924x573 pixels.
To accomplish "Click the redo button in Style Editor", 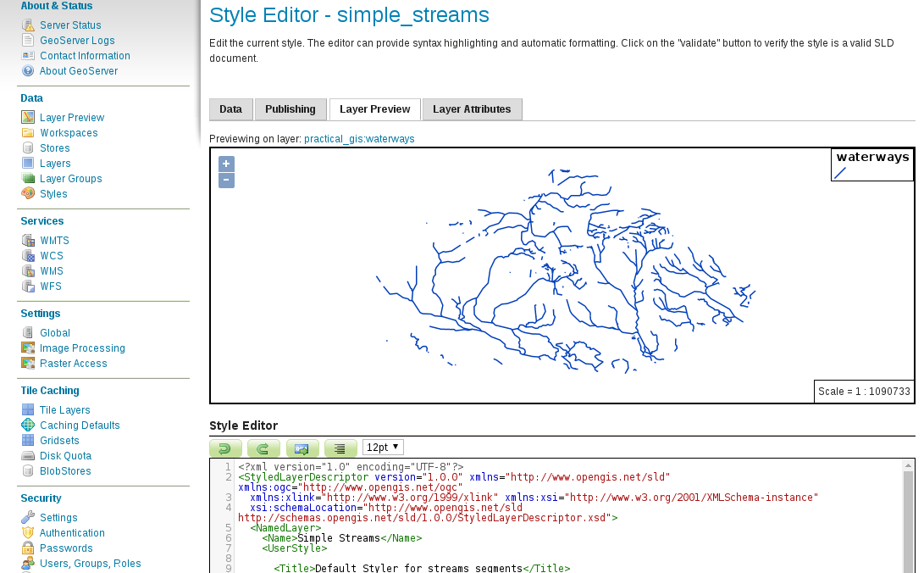I will click(263, 448).
